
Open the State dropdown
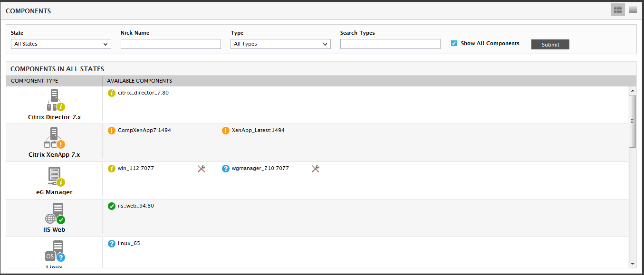(61, 44)
